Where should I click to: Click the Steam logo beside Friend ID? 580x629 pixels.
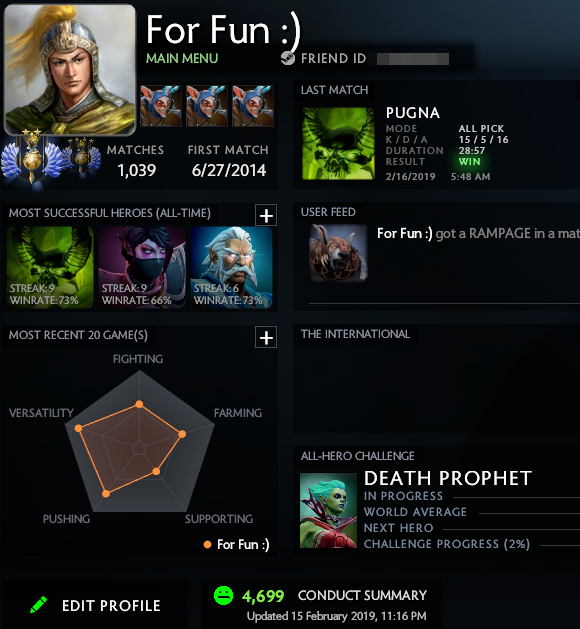pos(288,58)
